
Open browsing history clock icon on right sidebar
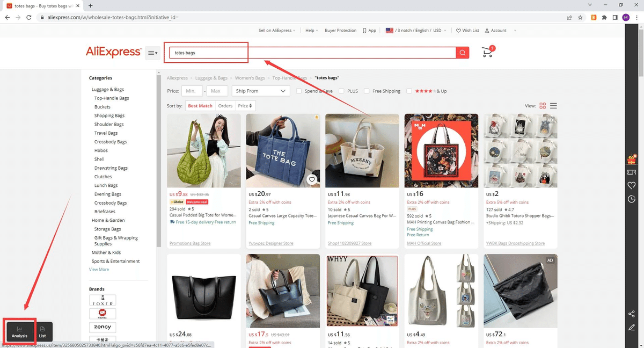coord(631,199)
